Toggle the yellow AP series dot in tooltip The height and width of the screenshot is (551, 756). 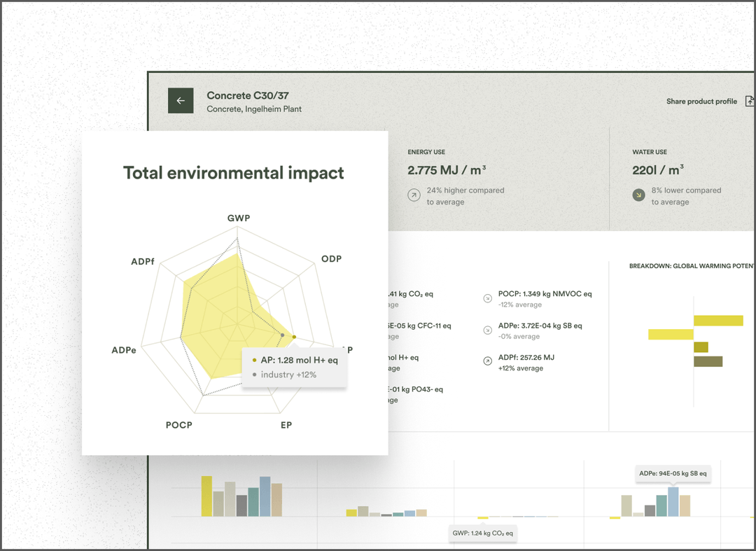[x=253, y=359]
